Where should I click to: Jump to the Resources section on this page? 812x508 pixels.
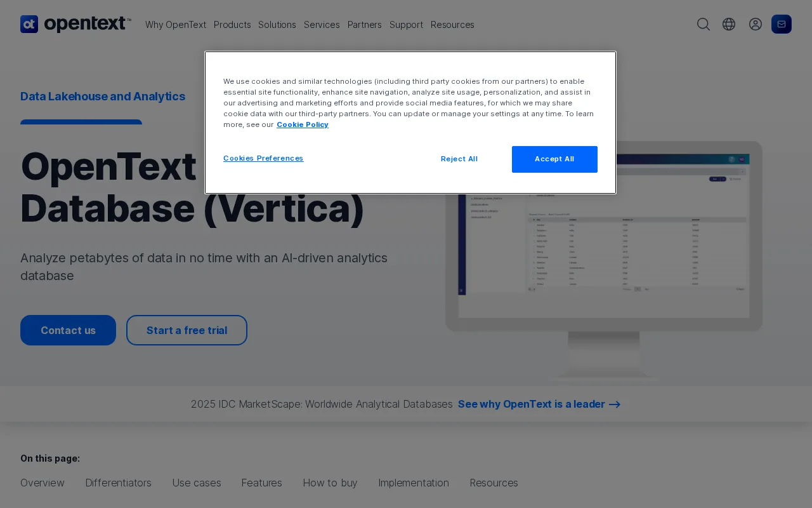494,483
